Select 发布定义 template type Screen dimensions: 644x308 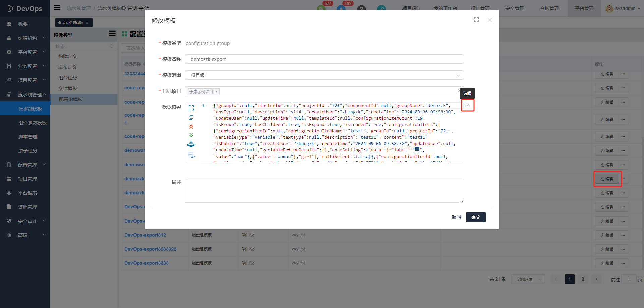(84, 67)
